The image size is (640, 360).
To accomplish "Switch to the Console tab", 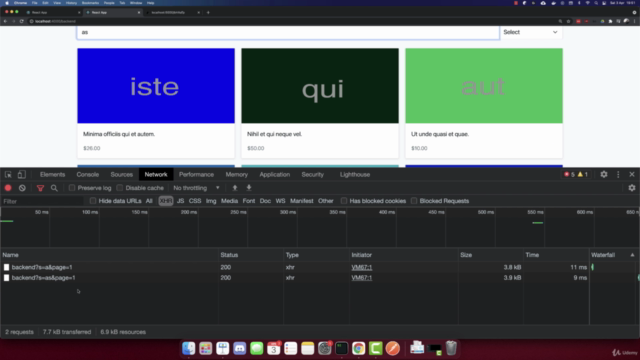I will click(x=88, y=174).
